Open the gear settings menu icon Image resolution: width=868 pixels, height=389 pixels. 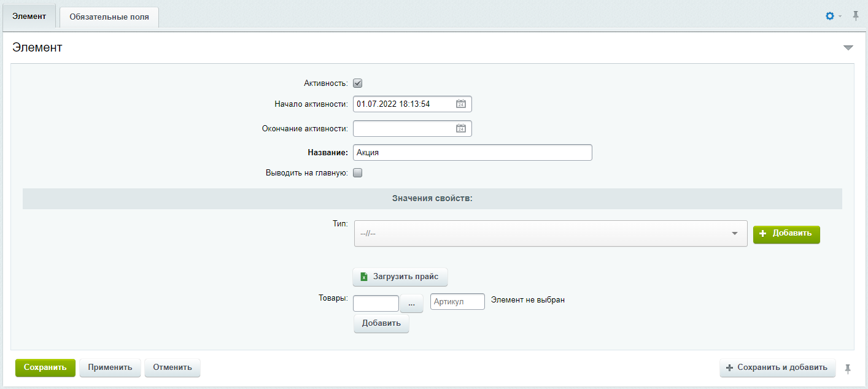coord(830,16)
